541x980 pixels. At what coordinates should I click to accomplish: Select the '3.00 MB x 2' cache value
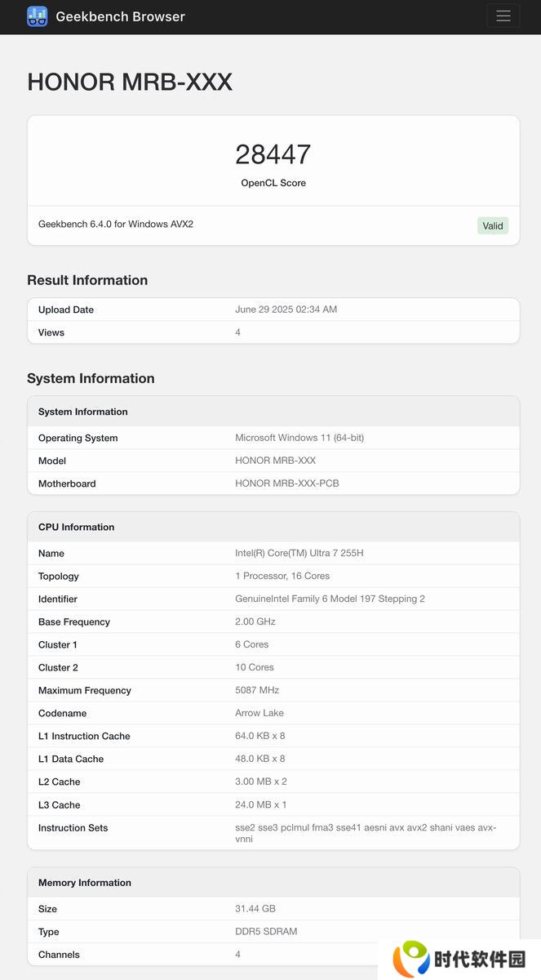point(261,782)
